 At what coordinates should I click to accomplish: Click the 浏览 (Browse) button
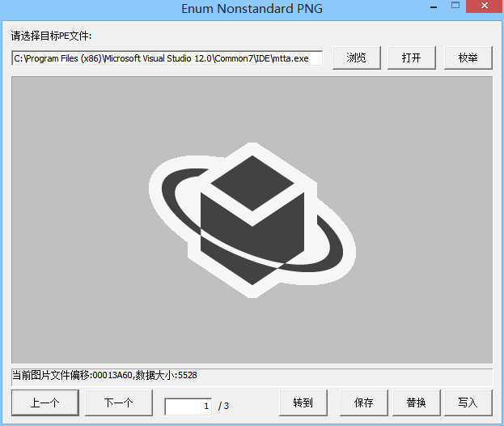point(357,58)
